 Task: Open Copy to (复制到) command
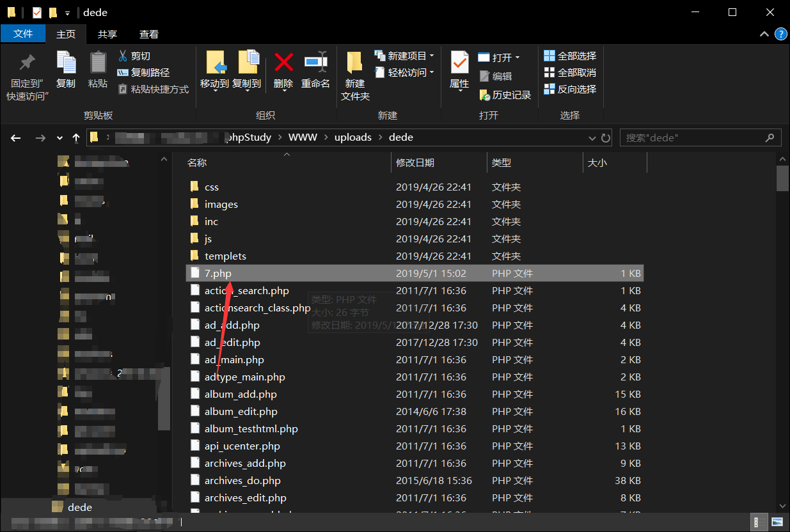tap(246, 70)
